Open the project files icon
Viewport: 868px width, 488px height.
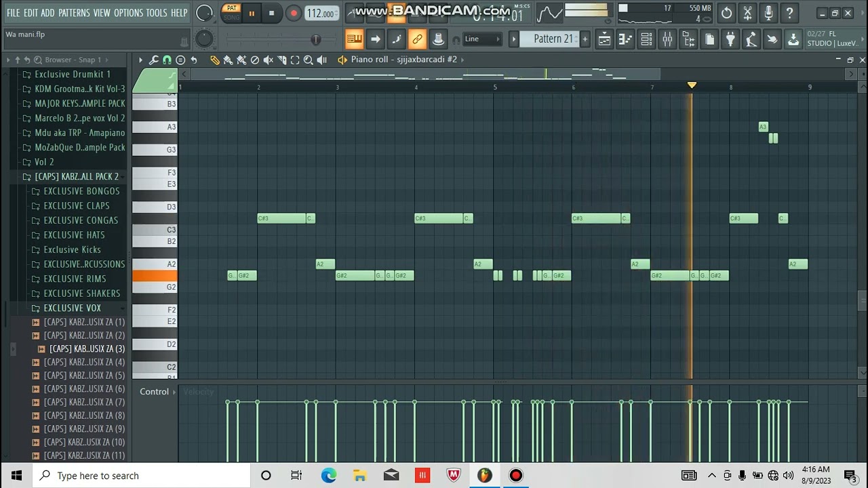coord(709,39)
